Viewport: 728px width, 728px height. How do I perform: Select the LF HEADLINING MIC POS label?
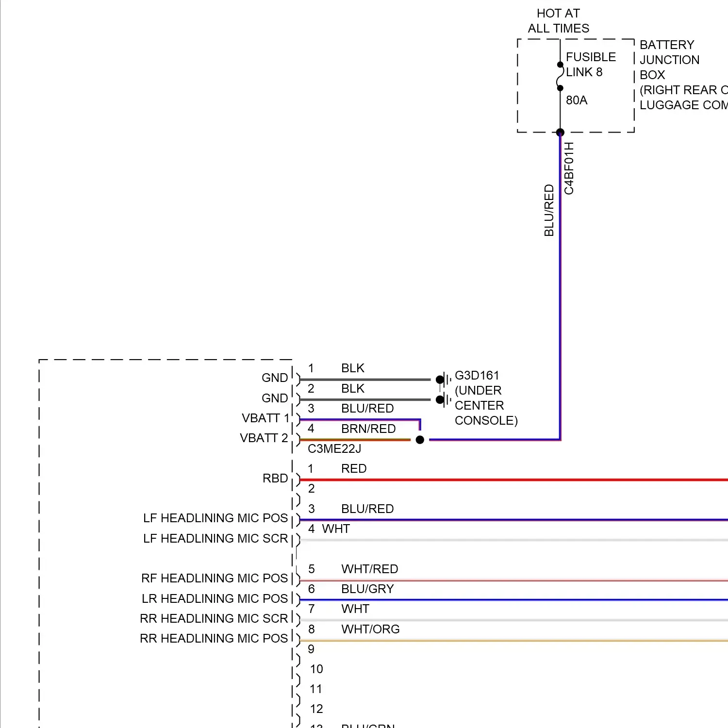(215, 518)
